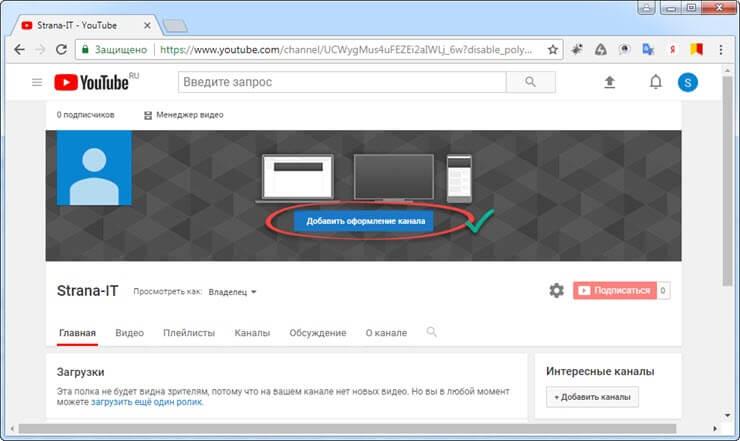Click the sparkle extension icon in the toolbar
The image size is (740, 441).
coord(577,50)
